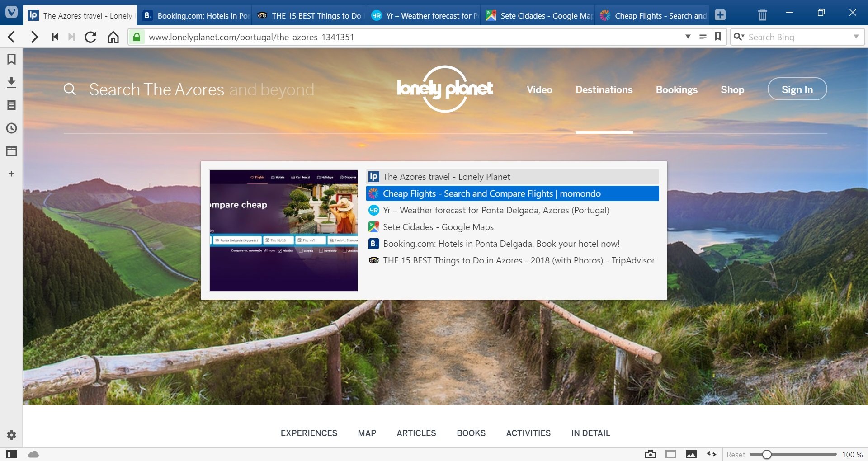Add a web panel with plus icon
This screenshot has width=868, height=461.
[x=11, y=174]
